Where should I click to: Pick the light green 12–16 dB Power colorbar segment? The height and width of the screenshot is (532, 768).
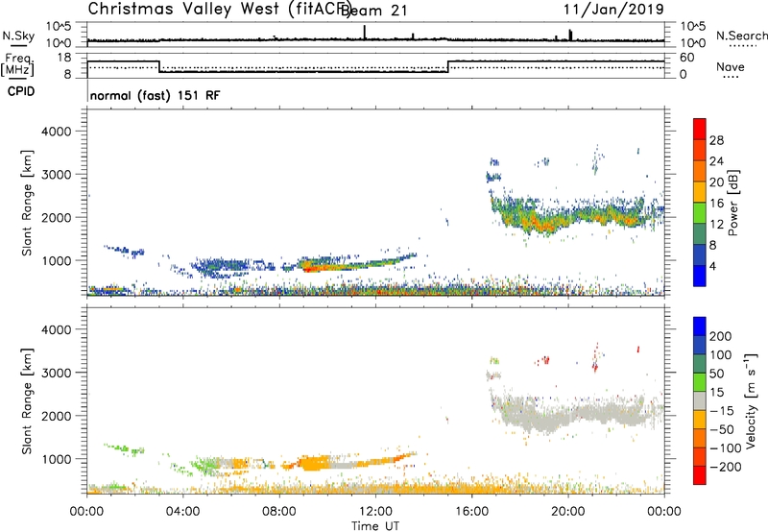(x=700, y=213)
